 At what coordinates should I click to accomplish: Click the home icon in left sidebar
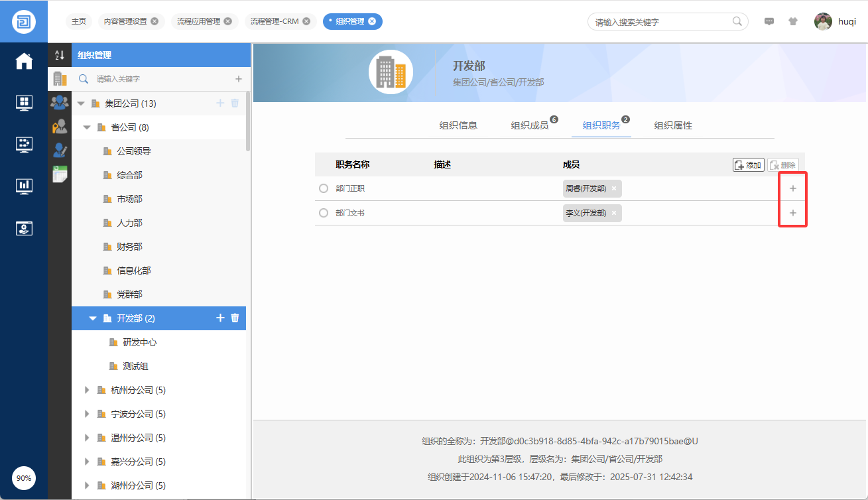24,61
